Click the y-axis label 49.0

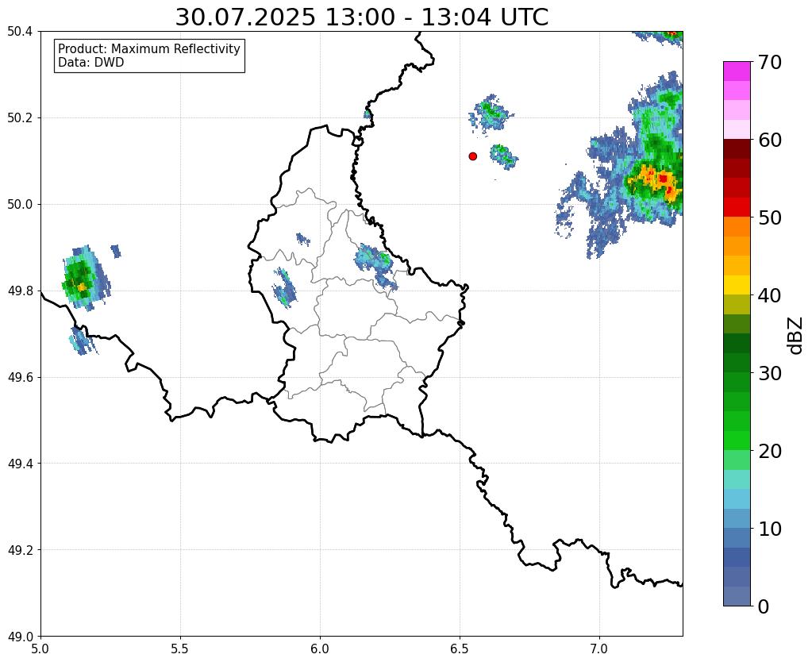[x=20, y=637]
